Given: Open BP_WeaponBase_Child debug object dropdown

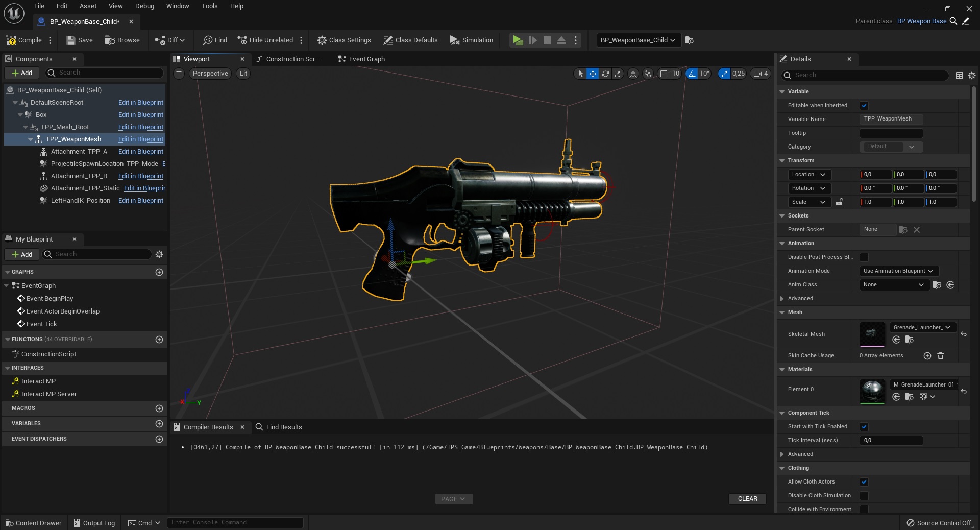Looking at the screenshot, I should point(638,40).
